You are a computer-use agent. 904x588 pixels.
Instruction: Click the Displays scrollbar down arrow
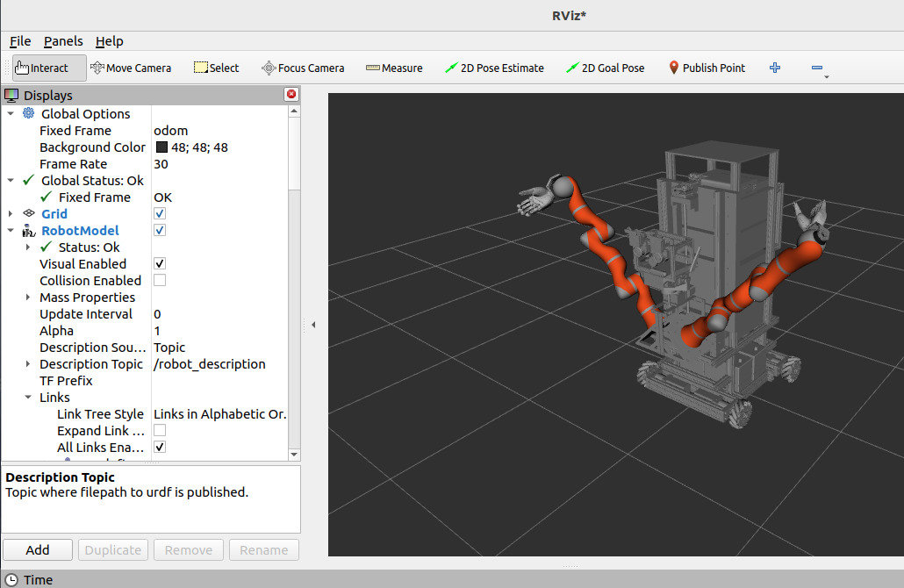[294, 455]
